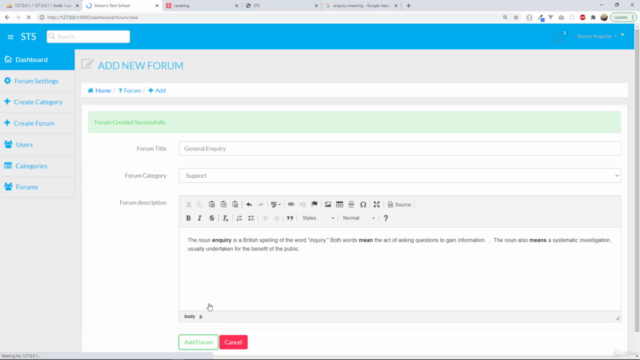Open Dashboard in the sidebar
The height and width of the screenshot is (360, 640).
(37, 60)
